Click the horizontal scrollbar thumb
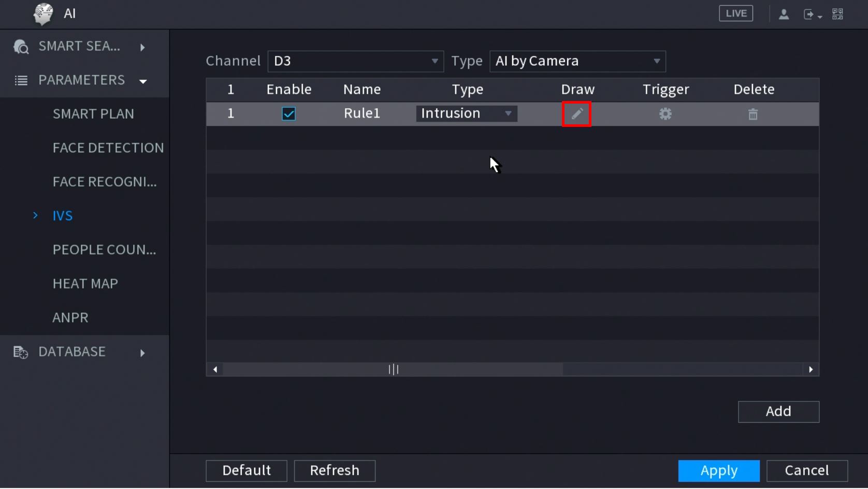 point(393,369)
